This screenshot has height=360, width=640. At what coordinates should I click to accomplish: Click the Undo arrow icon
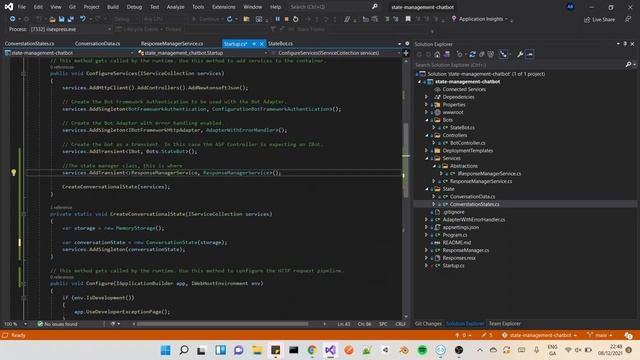83,19
